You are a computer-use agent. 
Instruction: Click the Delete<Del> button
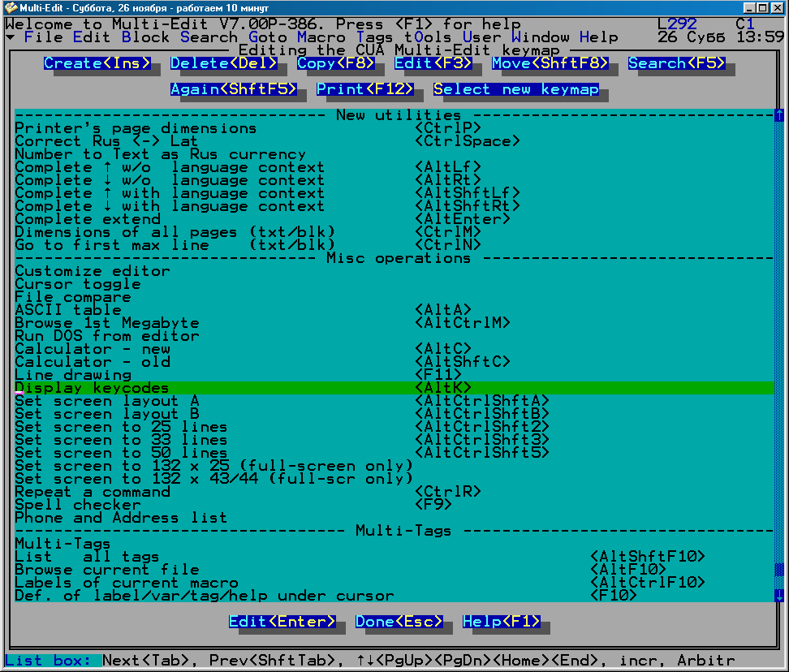[224, 63]
